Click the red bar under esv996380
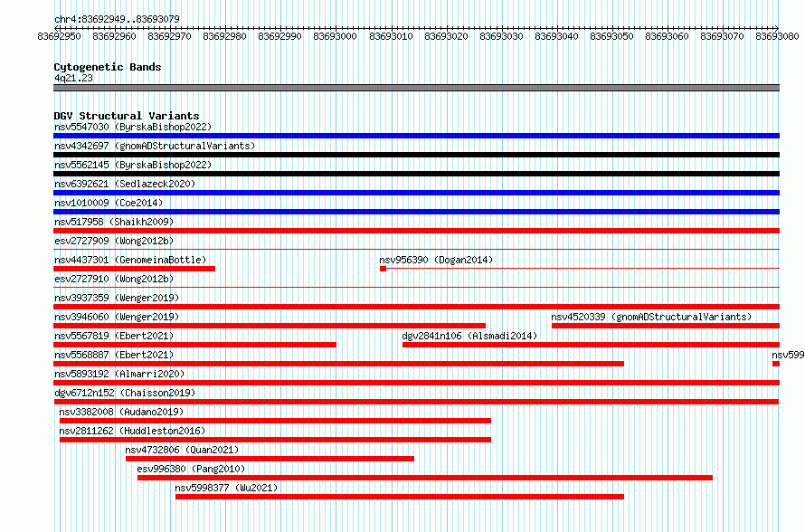Screen dimensions: 805x532 click(x=425, y=478)
